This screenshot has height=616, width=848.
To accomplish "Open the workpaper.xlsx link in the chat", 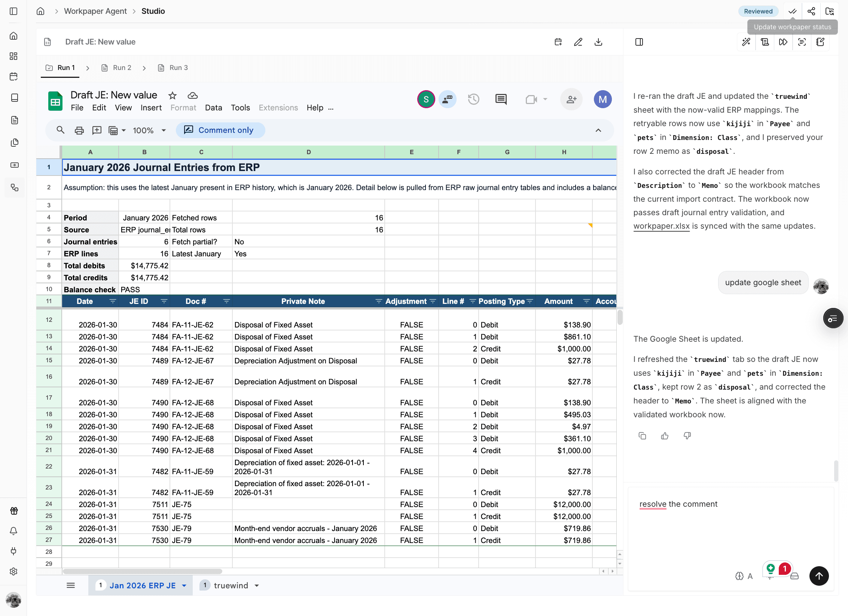I will 661,226.
